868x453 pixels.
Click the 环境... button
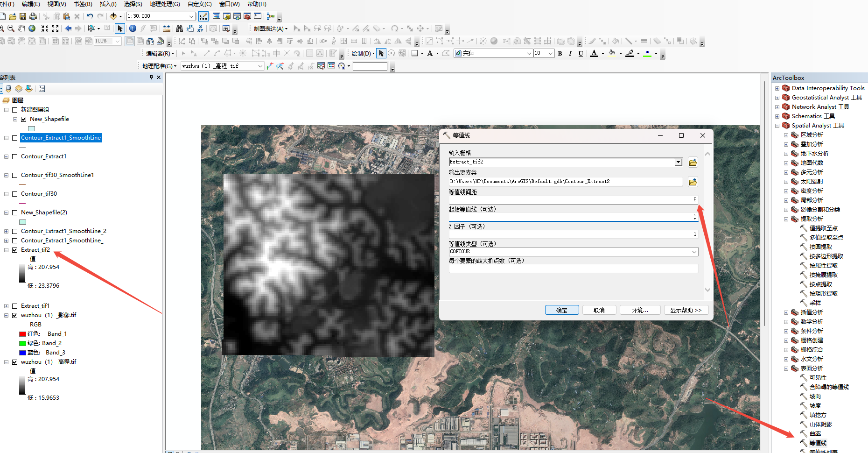[x=640, y=310]
